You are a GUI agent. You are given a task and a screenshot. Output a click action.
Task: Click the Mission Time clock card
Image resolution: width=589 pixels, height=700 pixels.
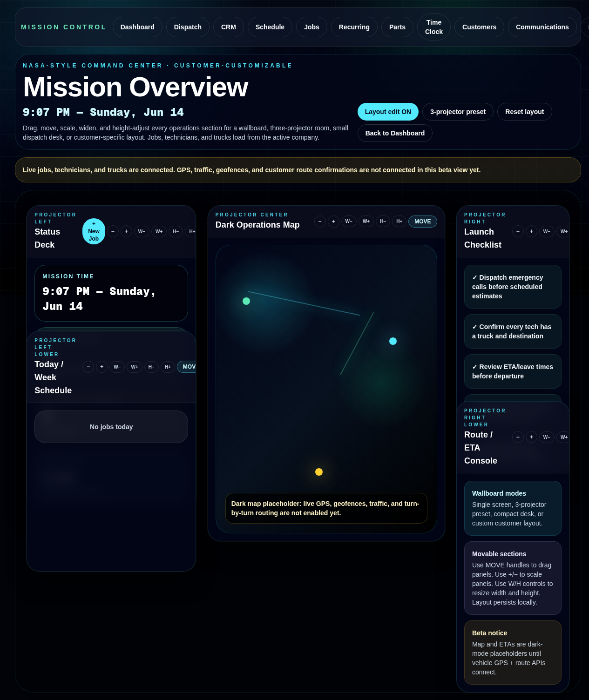(111, 293)
